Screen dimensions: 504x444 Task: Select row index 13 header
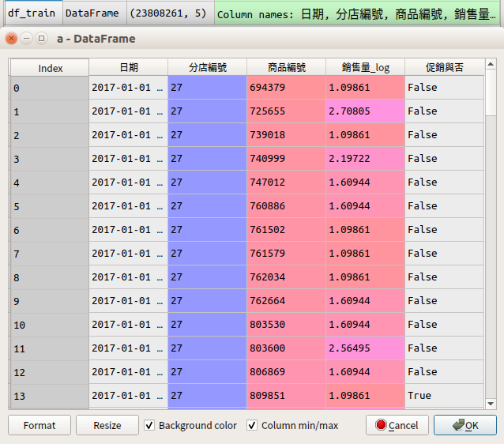[x=50, y=396]
